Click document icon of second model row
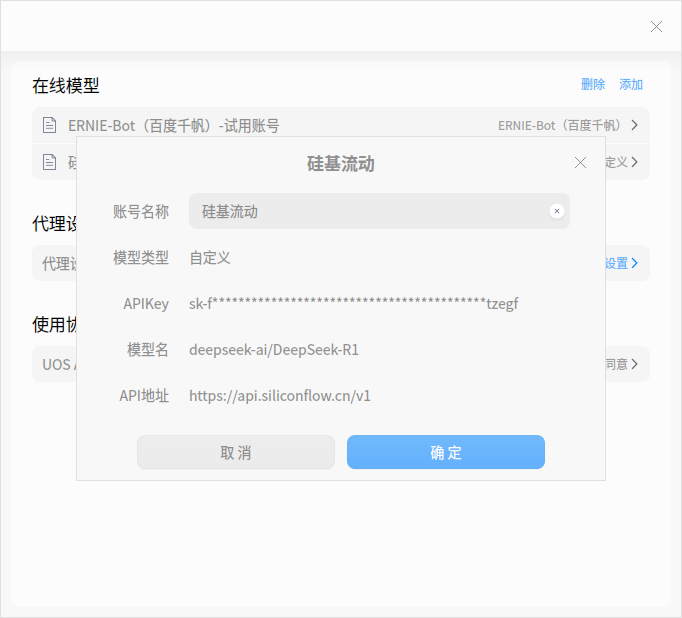682x618 pixels. coord(50,162)
